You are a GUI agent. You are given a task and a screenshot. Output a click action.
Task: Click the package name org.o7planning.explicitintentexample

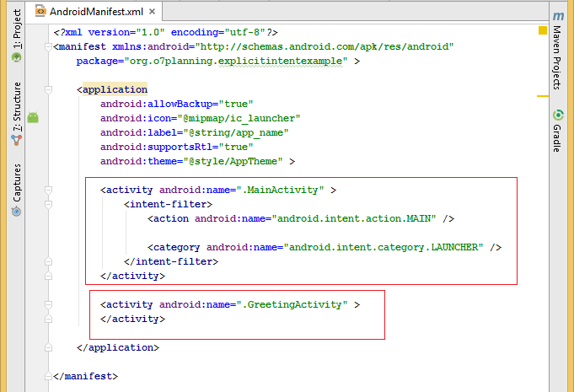[x=236, y=61]
